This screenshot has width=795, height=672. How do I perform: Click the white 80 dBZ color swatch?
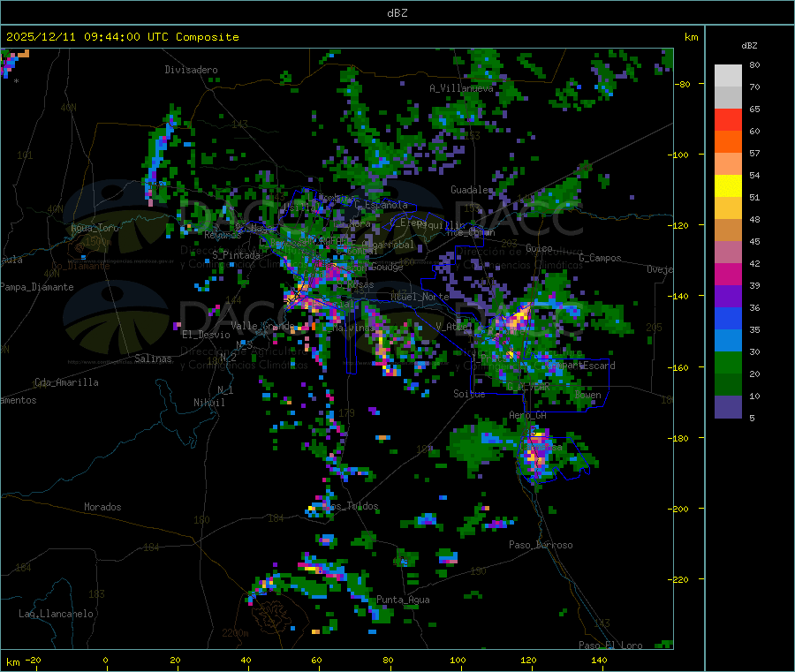click(728, 76)
